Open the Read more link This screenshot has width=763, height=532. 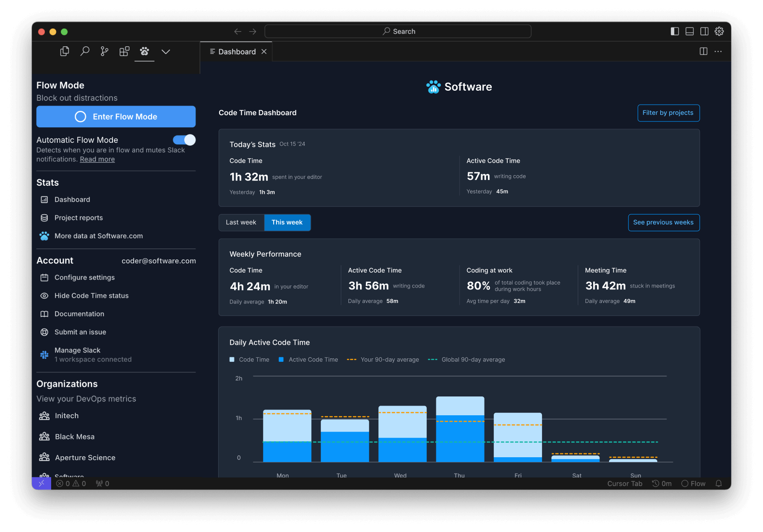[x=97, y=159]
